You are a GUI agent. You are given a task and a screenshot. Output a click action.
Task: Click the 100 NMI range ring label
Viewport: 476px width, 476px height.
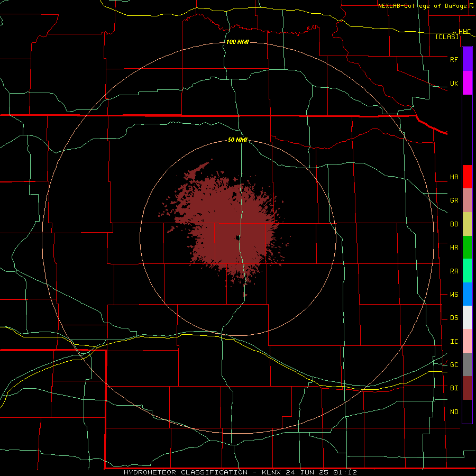coord(237,42)
